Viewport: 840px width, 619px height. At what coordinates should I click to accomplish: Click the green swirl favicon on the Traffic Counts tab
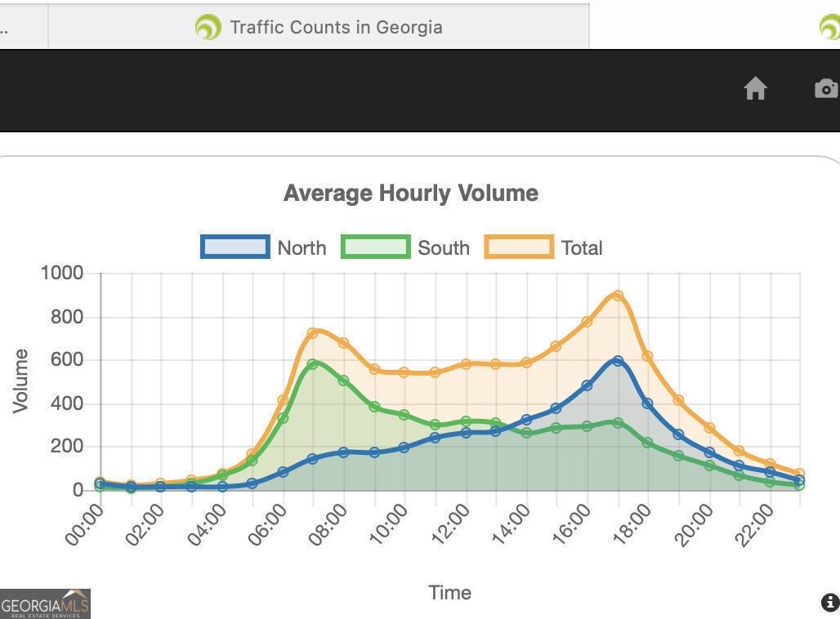(x=208, y=27)
